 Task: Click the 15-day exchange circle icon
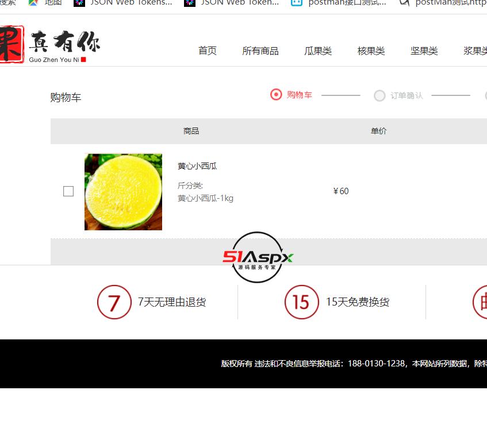(302, 302)
